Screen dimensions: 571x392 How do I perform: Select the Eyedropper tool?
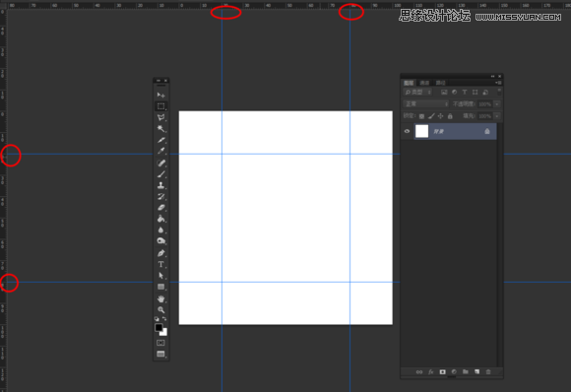pos(160,152)
